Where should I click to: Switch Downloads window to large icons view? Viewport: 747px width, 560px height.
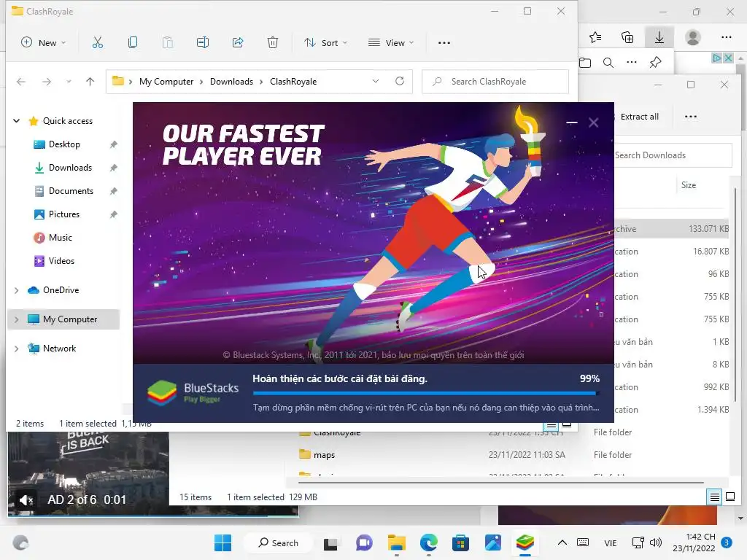coord(729,497)
